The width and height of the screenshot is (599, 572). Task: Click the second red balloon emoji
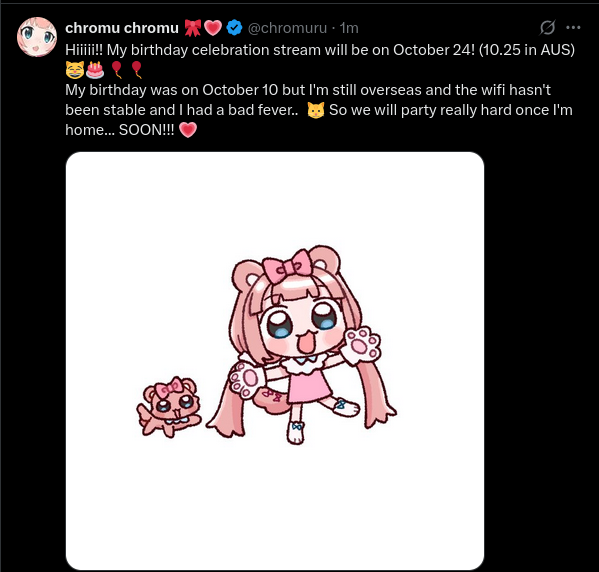point(136,70)
